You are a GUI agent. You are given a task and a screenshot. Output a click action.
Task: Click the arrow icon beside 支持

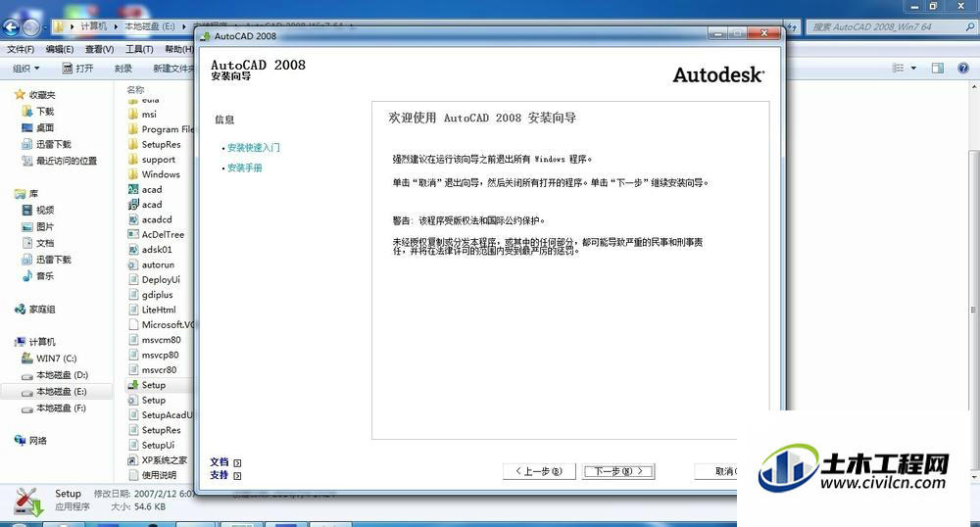(x=237, y=476)
